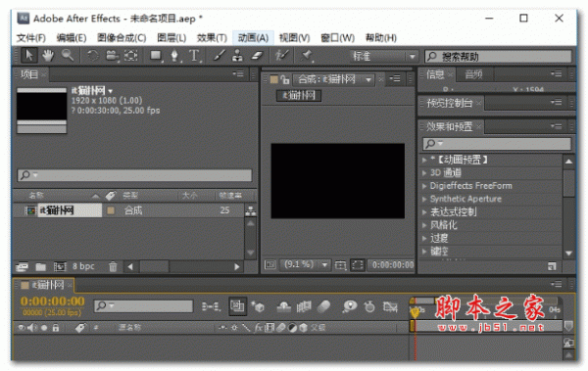Click the timeline current time 0:00:00:00 display

(x=53, y=301)
